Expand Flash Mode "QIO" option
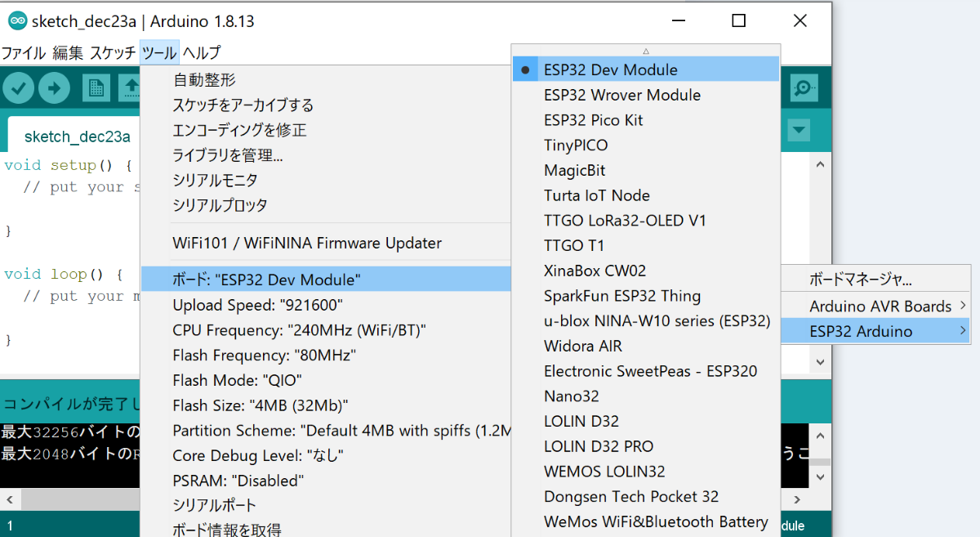The height and width of the screenshot is (537, 980). pos(327,381)
